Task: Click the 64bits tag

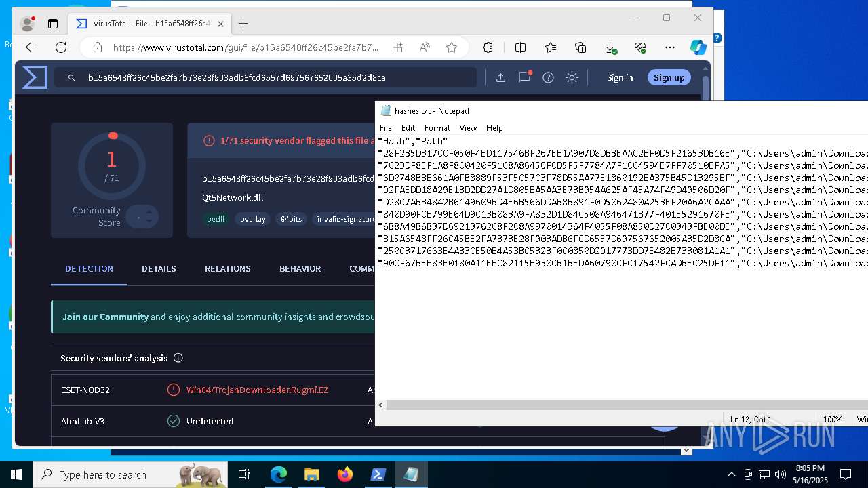Action: 291,219
